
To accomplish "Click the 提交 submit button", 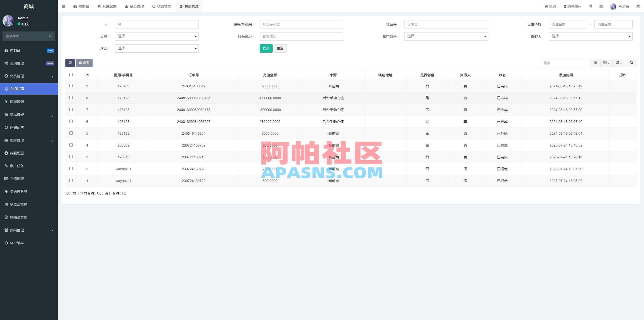I will pos(266,48).
